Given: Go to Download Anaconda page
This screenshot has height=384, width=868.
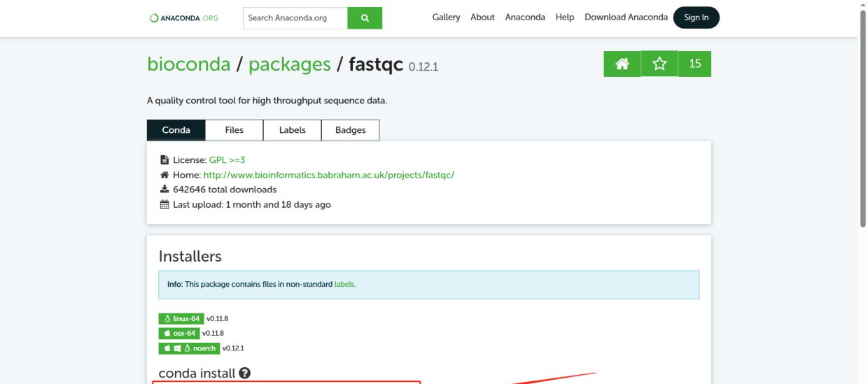Looking at the screenshot, I should (626, 17).
